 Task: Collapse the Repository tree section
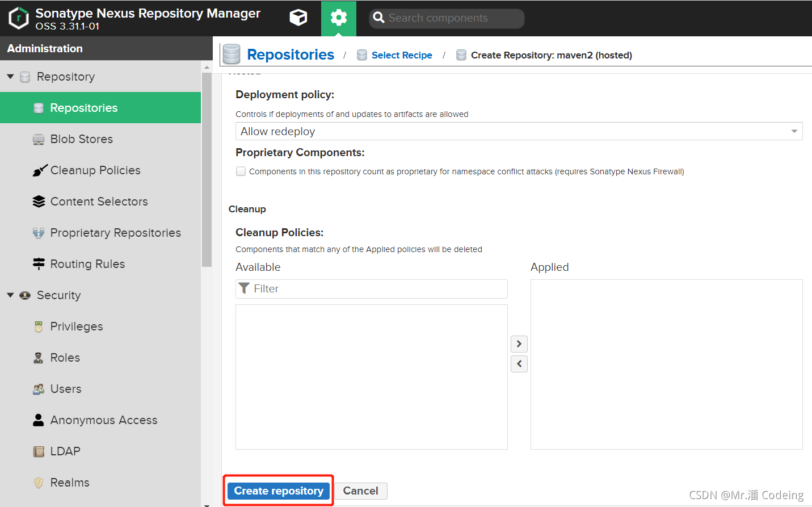coord(10,77)
